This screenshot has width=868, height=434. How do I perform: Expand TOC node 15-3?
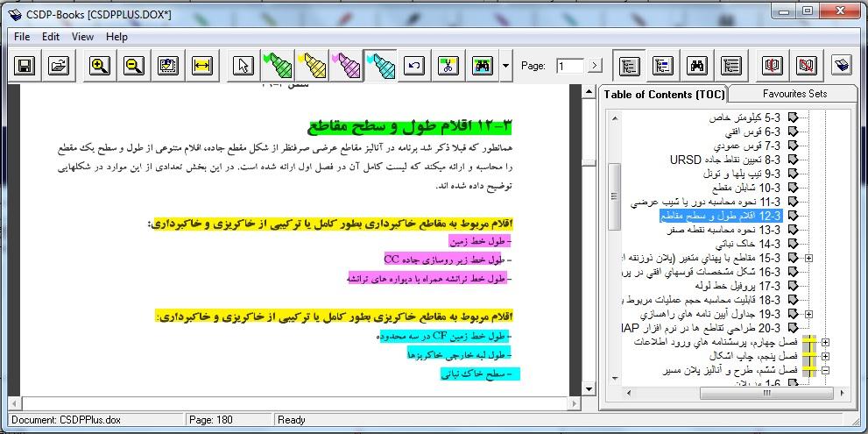(808, 258)
